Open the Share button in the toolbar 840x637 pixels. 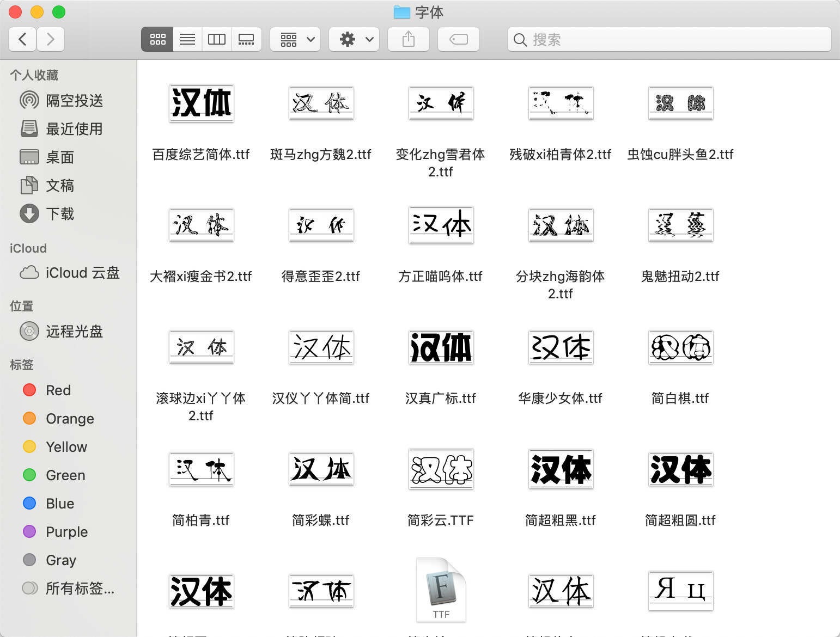408,39
